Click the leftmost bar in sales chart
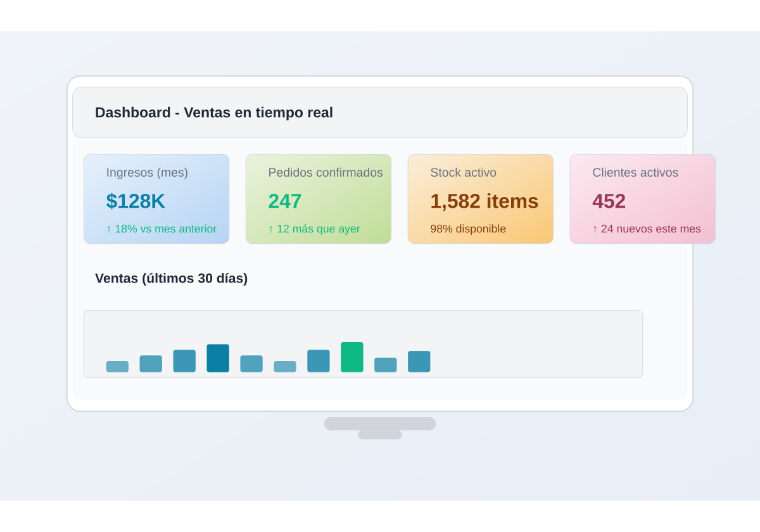This screenshot has width=760, height=532. pos(117,367)
